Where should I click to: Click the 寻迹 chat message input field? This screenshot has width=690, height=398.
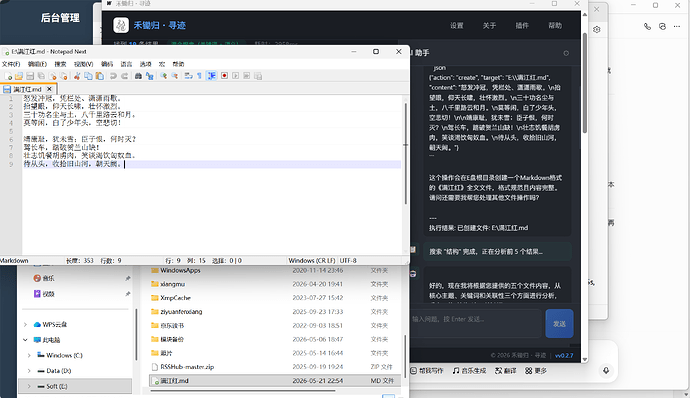[475, 324]
